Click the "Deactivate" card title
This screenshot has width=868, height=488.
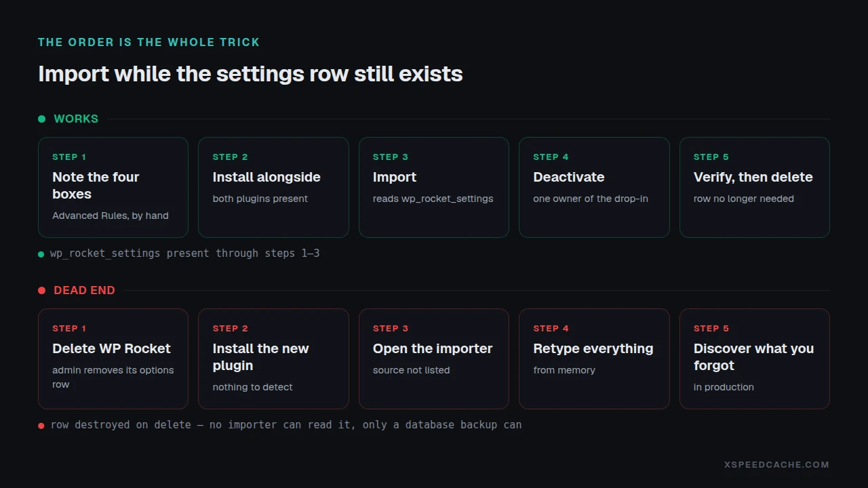[x=569, y=177]
